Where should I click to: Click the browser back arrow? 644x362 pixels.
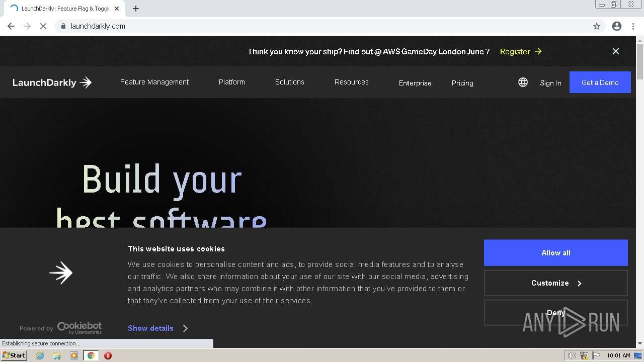coord(11,26)
